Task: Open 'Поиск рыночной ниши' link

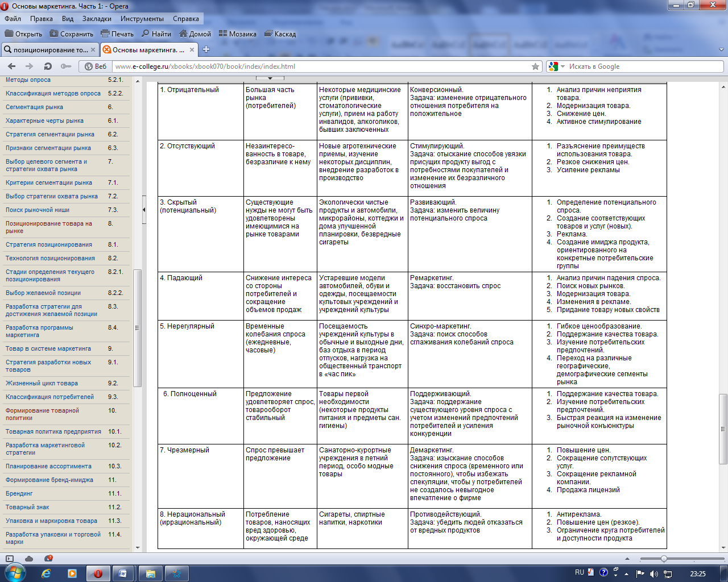Action: pos(38,210)
